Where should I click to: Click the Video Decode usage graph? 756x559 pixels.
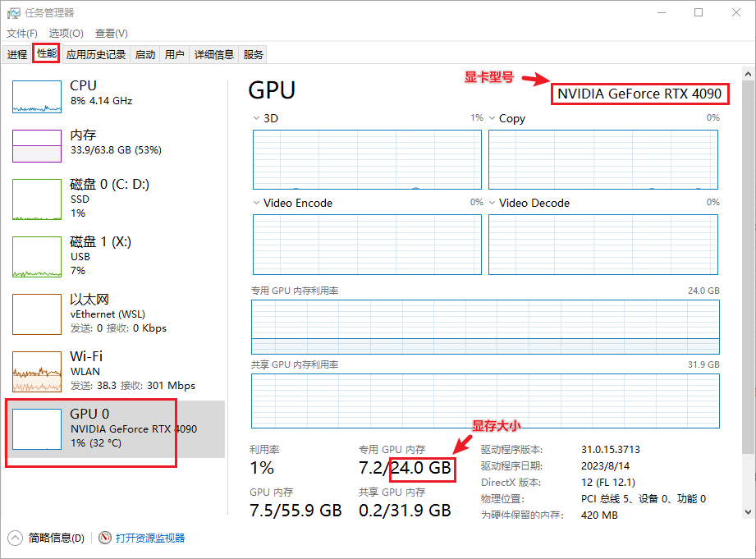603,245
